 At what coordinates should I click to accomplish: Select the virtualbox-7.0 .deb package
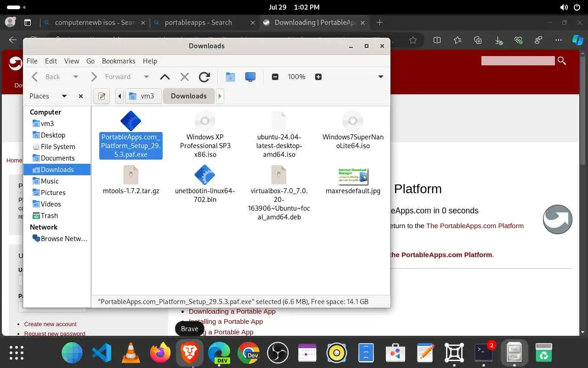[x=279, y=193]
